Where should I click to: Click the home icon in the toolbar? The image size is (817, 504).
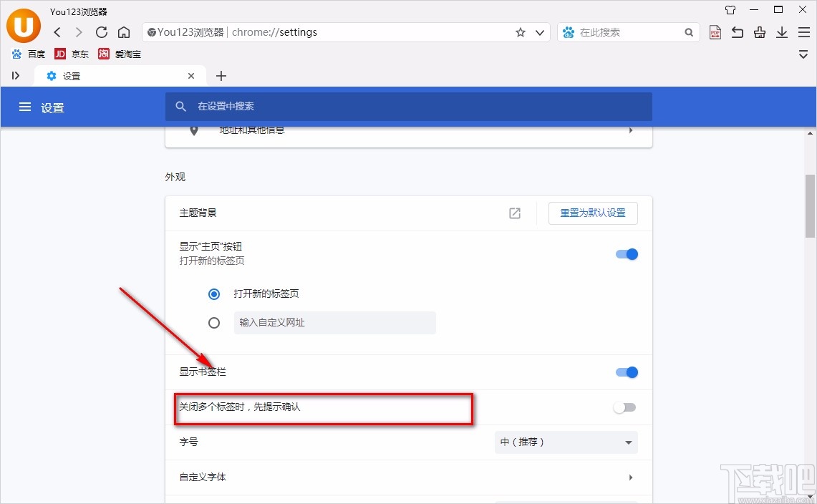[123, 32]
